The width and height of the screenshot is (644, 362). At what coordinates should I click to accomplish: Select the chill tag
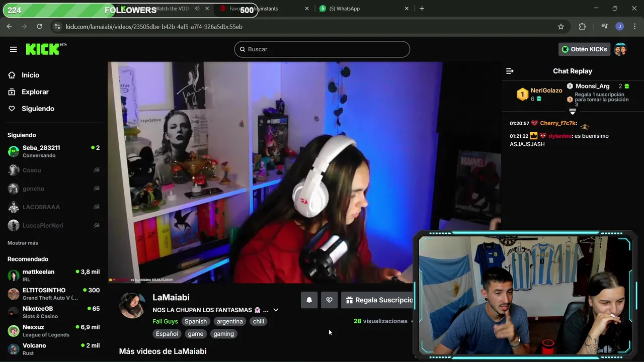pyautogui.click(x=259, y=322)
